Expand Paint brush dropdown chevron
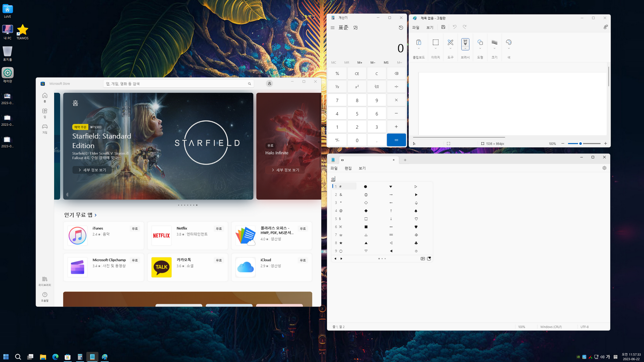Viewport: 644px width, 362px height. [x=465, y=49]
